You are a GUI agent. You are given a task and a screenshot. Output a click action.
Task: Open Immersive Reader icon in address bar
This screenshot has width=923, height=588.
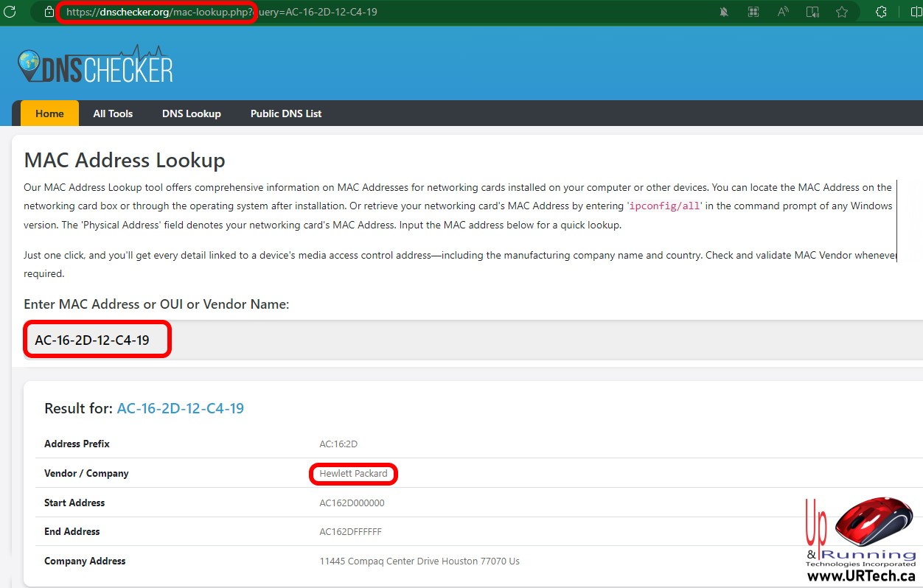tap(812, 12)
